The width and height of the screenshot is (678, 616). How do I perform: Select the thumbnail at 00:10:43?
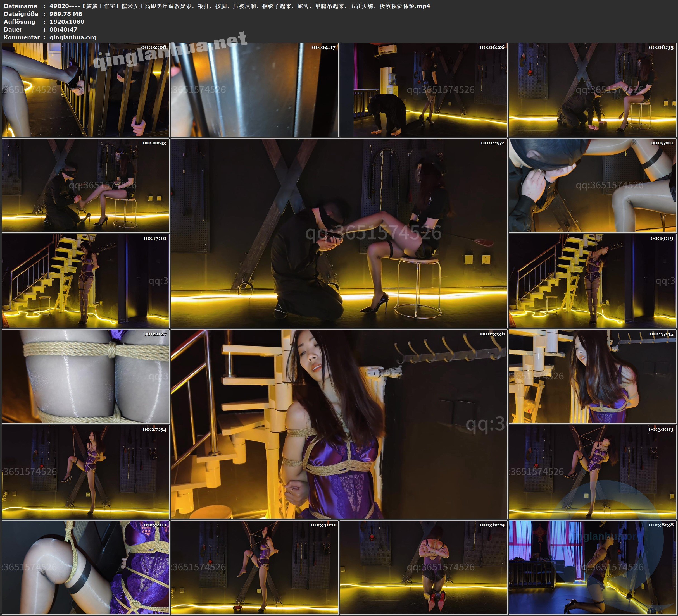click(85, 185)
